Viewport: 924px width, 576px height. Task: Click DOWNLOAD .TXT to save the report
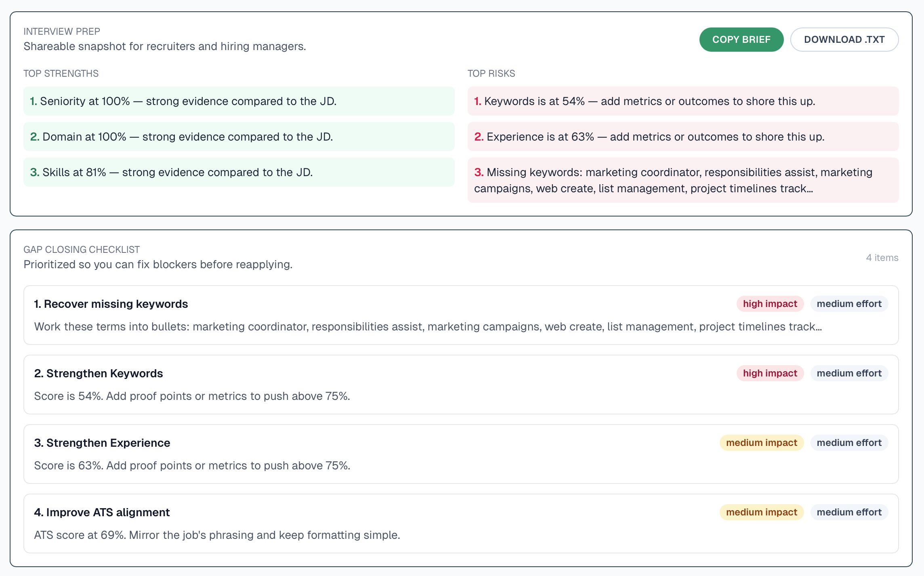coord(844,39)
